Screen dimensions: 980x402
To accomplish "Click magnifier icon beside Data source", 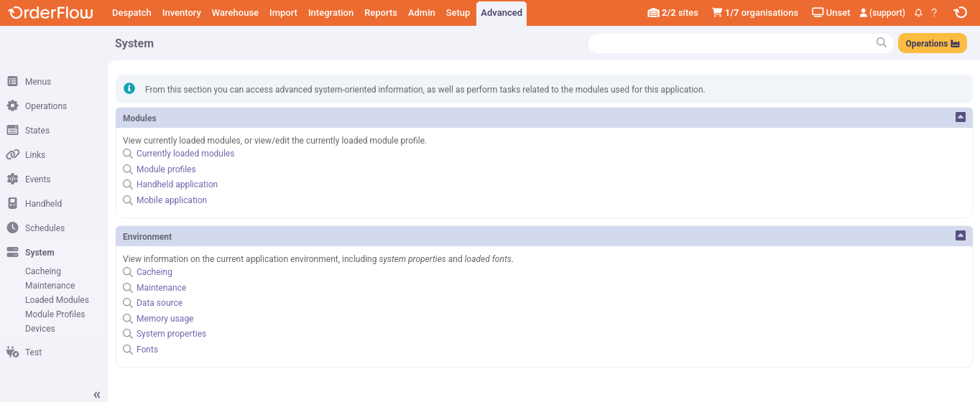I will (x=128, y=303).
